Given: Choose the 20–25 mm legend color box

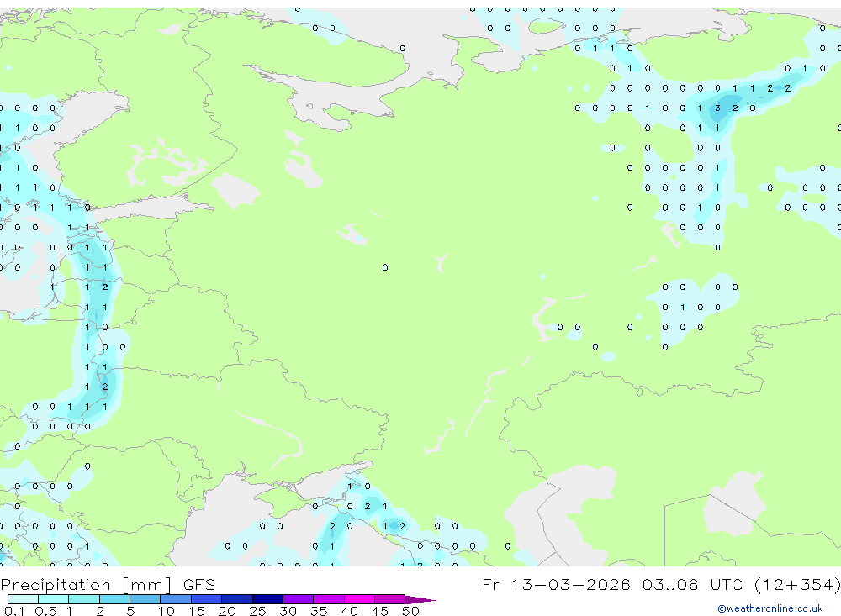Looking at the screenshot, I should 236,599.
